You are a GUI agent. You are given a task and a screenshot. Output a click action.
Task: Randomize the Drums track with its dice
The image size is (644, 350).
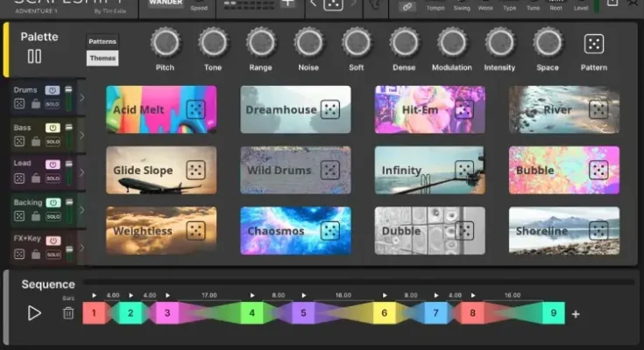click(x=19, y=103)
